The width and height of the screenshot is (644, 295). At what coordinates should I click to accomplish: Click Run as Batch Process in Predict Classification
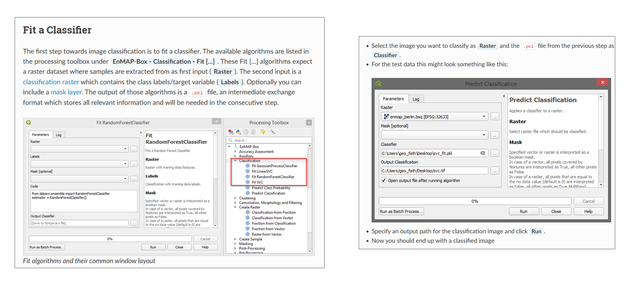pos(401,211)
